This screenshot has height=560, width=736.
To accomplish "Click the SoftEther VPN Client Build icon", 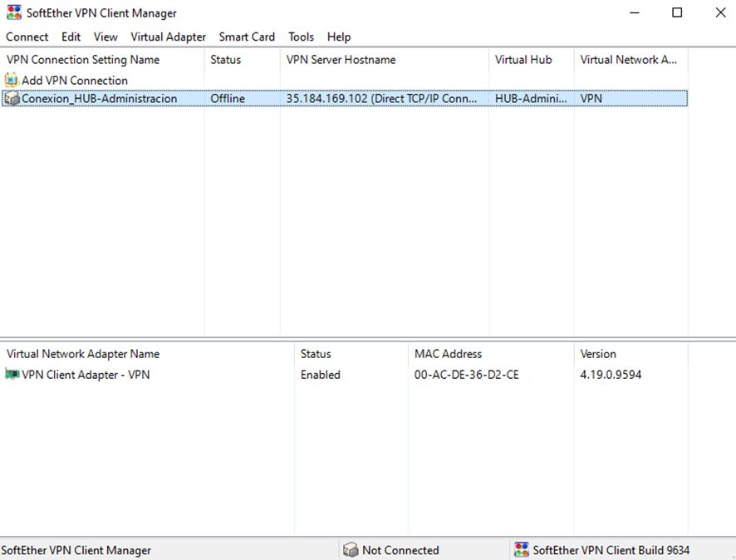I will tap(522, 550).
